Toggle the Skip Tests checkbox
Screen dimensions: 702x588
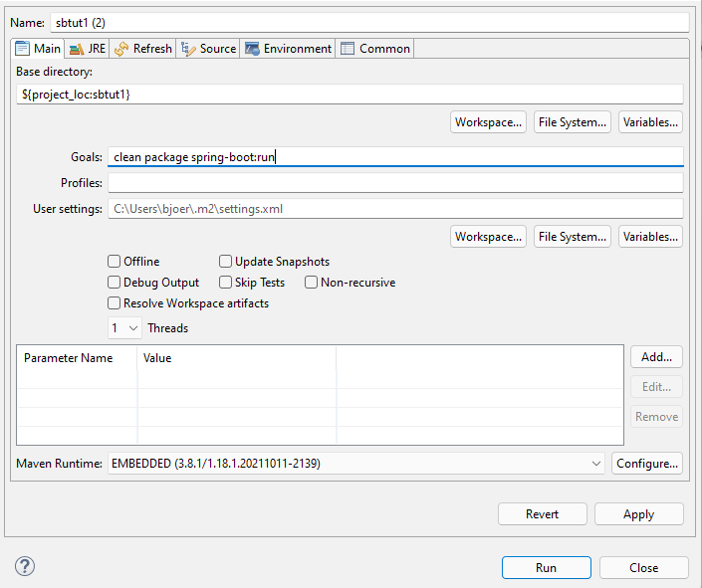coord(226,283)
